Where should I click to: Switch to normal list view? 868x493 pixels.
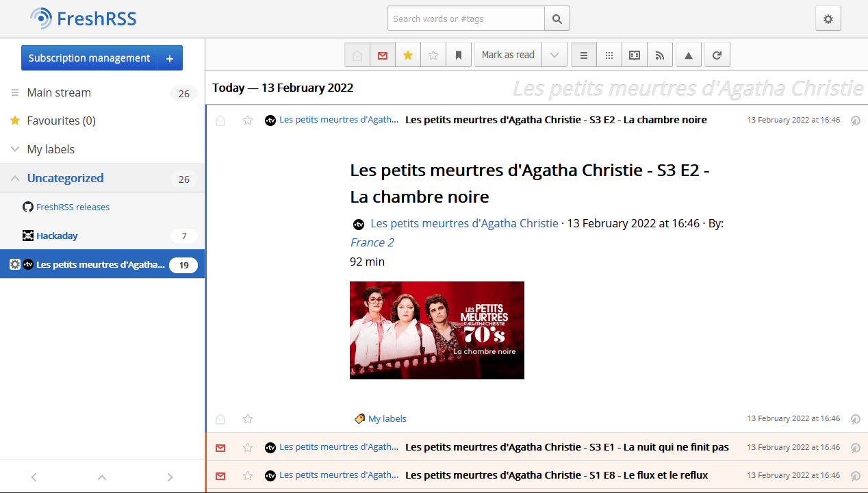point(584,55)
